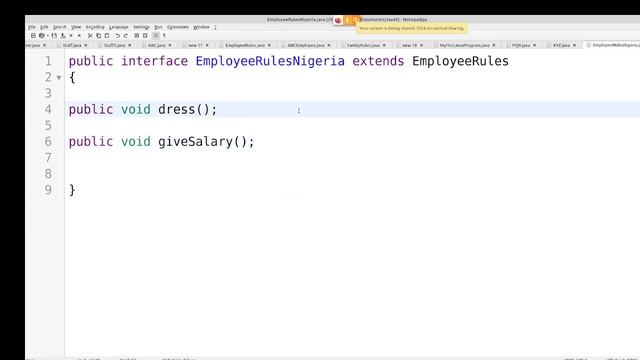This screenshot has height=360, width=640.
Task: Click the Save As toolbar icon
Action: coord(63,36)
